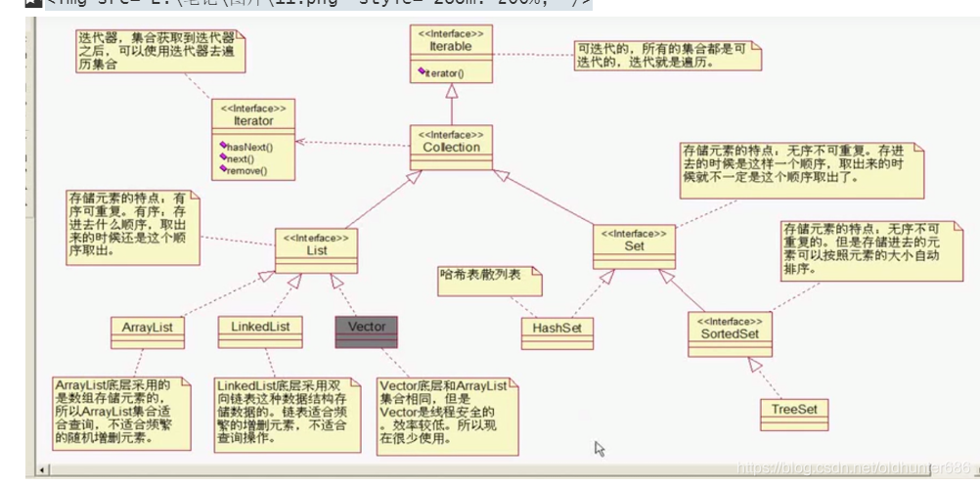
Task: Click the Set note about 无序不可重复
Action: (x=802, y=170)
